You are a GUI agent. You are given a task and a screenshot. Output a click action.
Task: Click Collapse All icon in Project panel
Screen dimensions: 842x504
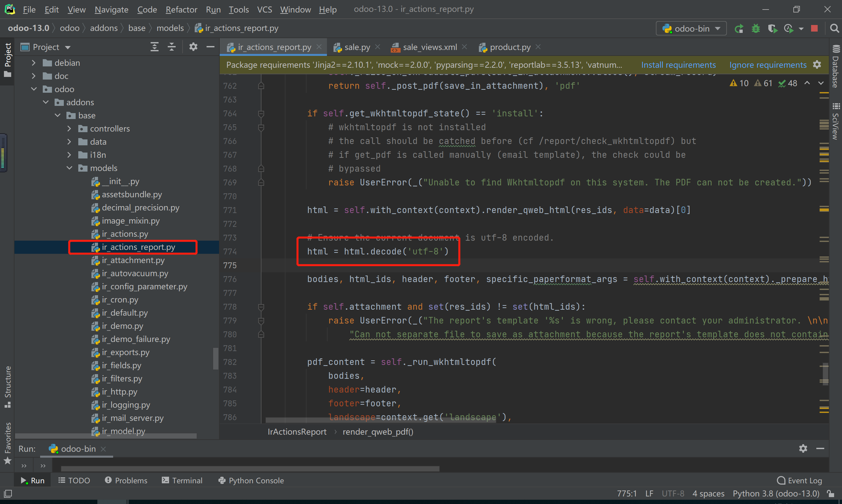(172, 47)
